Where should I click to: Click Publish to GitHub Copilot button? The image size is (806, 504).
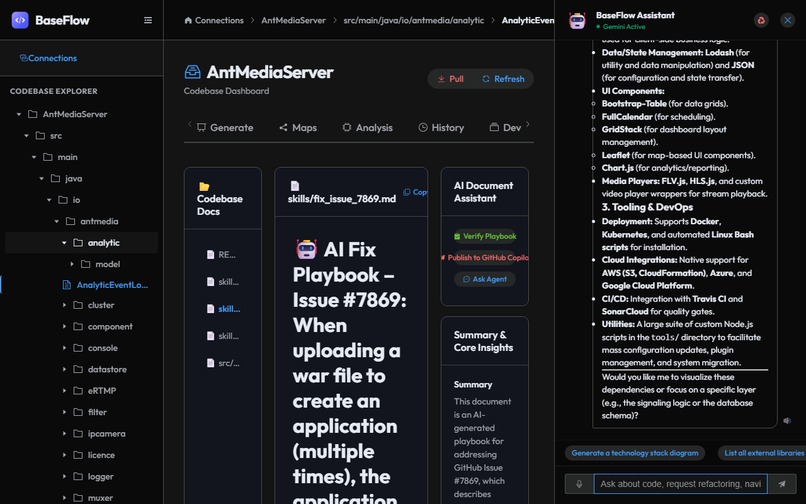[x=485, y=258]
